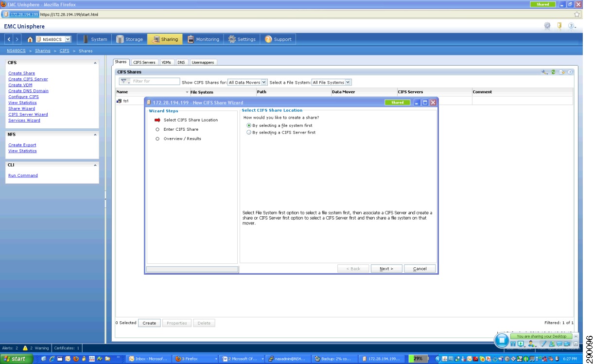Collapse the NFS side panel
Image resolution: width=593 pixels, height=364 pixels.
click(x=95, y=135)
